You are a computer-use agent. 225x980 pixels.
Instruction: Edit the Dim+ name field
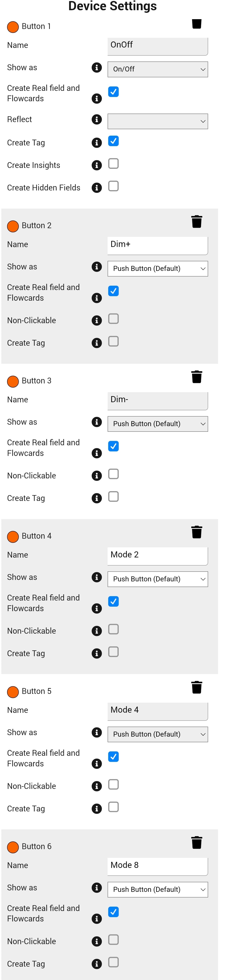158,245
